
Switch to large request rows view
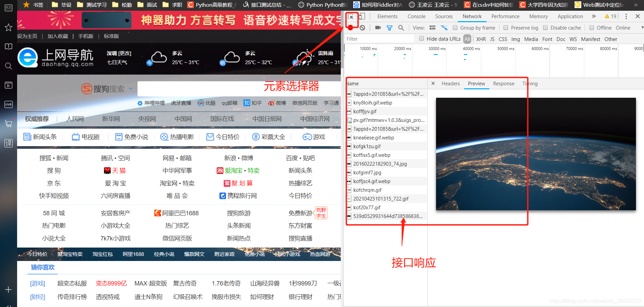[x=433, y=28]
